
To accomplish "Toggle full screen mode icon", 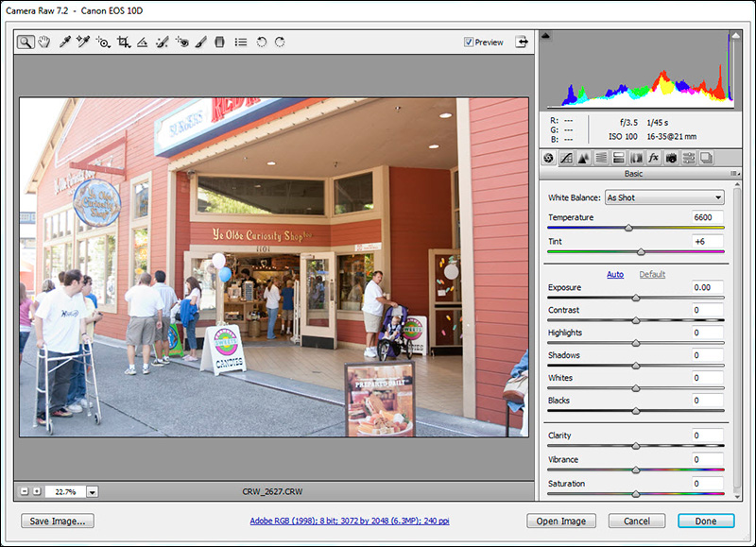I will (x=522, y=42).
